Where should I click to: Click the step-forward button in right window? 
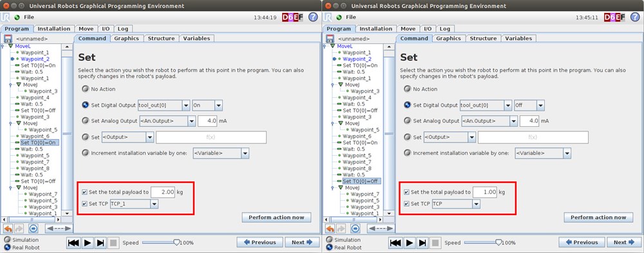tap(422, 243)
